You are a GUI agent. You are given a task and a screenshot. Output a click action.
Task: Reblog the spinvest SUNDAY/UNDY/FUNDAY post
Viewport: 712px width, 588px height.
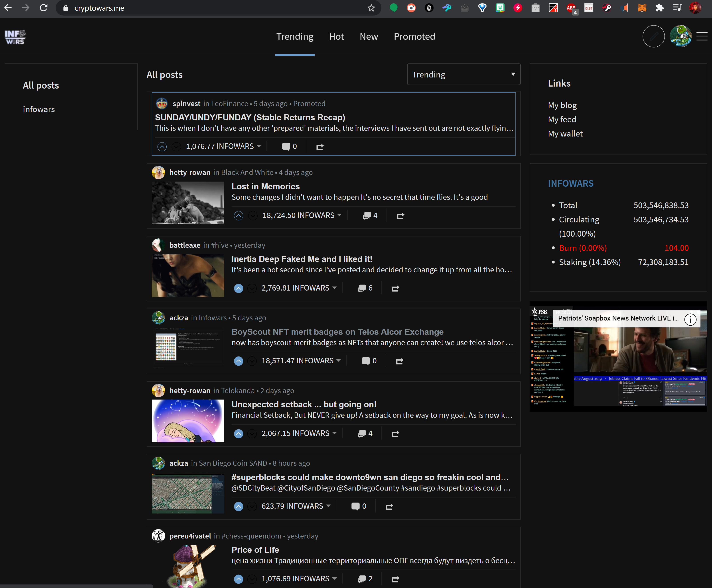coord(320,147)
